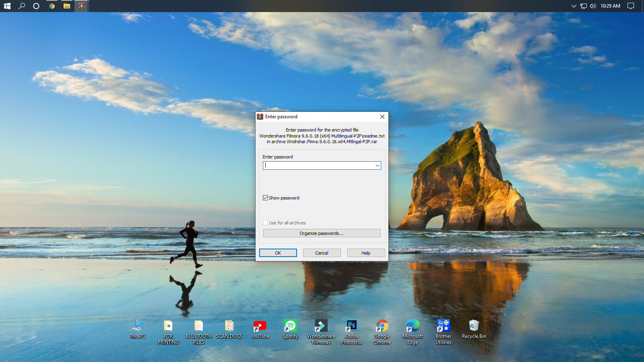This screenshot has width=644, height=362.
Task: Toggle the Use for all archives checkbox
Action: [266, 223]
